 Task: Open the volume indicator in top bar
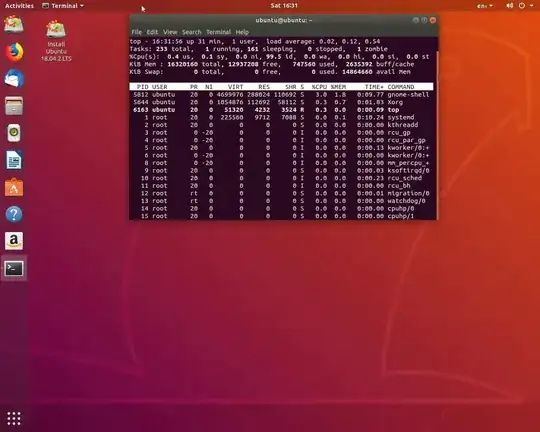[x=509, y=6]
